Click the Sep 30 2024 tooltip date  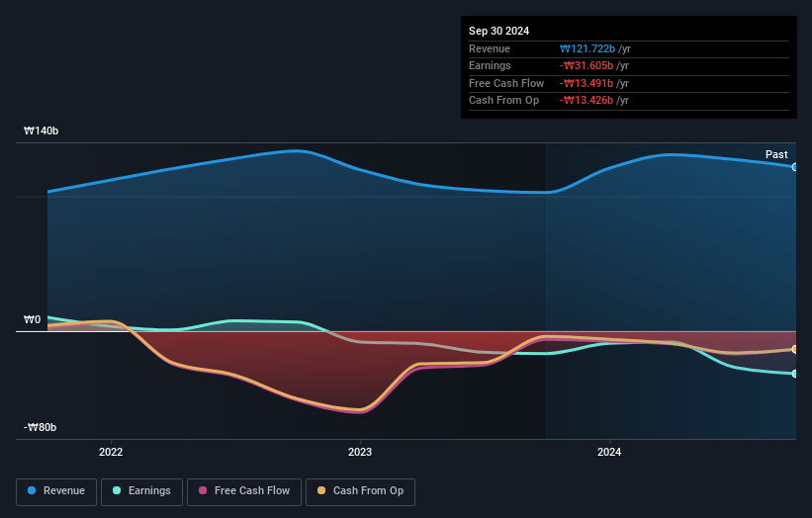(x=498, y=31)
